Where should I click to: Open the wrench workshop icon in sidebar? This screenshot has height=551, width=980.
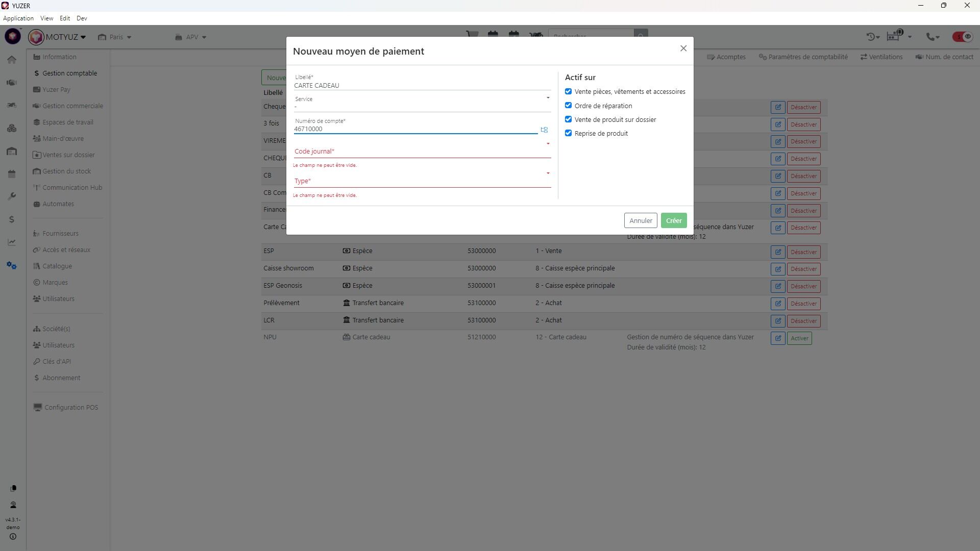(12, 196)
